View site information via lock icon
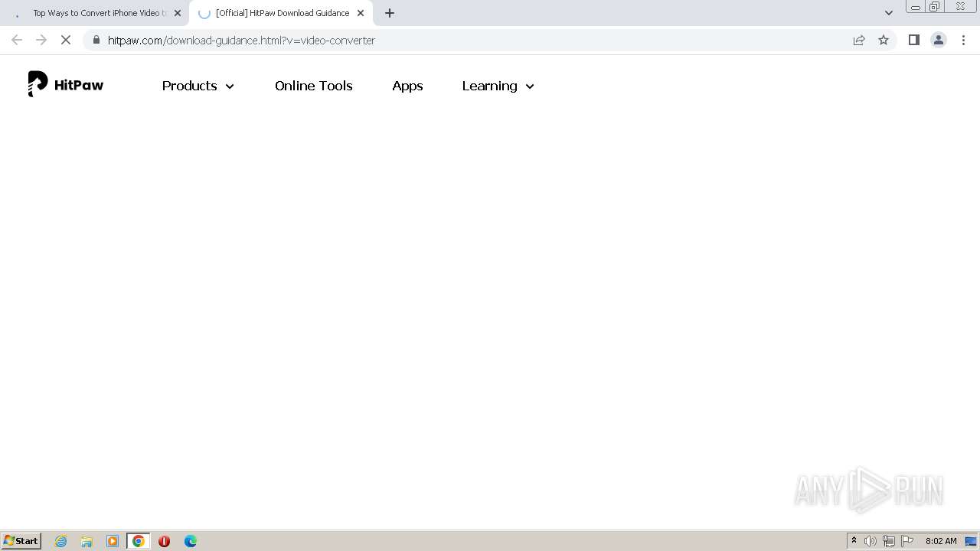 point(96,40)
